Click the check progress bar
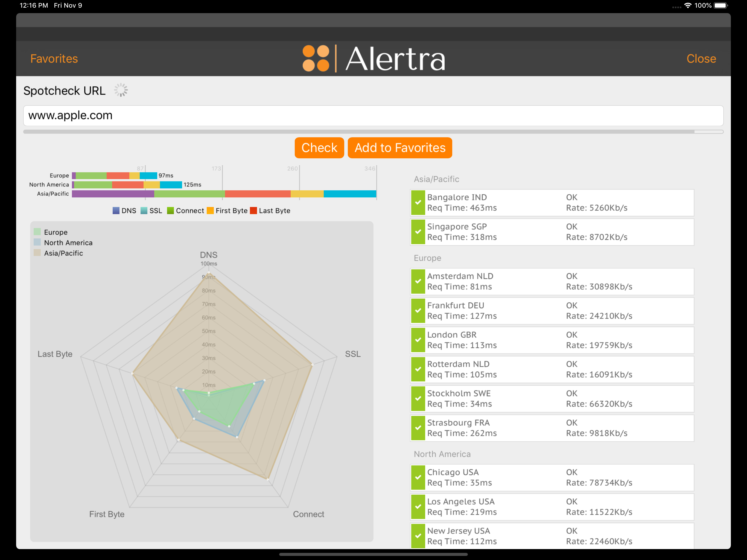Viewport: 747px width, 560px height. pos(373,132)
